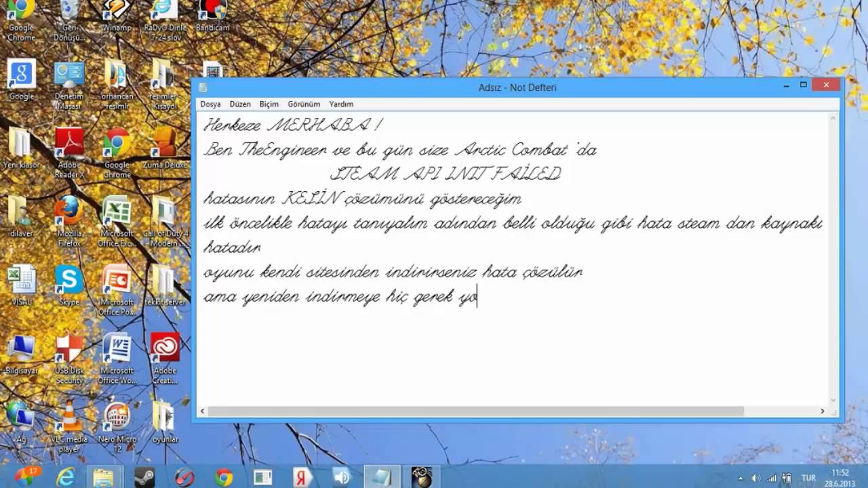The image size is (868, 488).
Task: Open the clock showing 11:52
Action: click(x=840, y=477)
